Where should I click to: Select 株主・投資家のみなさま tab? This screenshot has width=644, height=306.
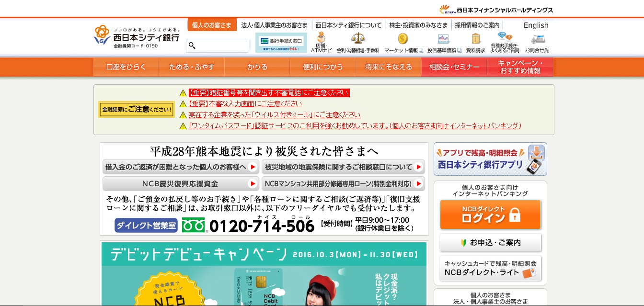click(x=418, y=25)
